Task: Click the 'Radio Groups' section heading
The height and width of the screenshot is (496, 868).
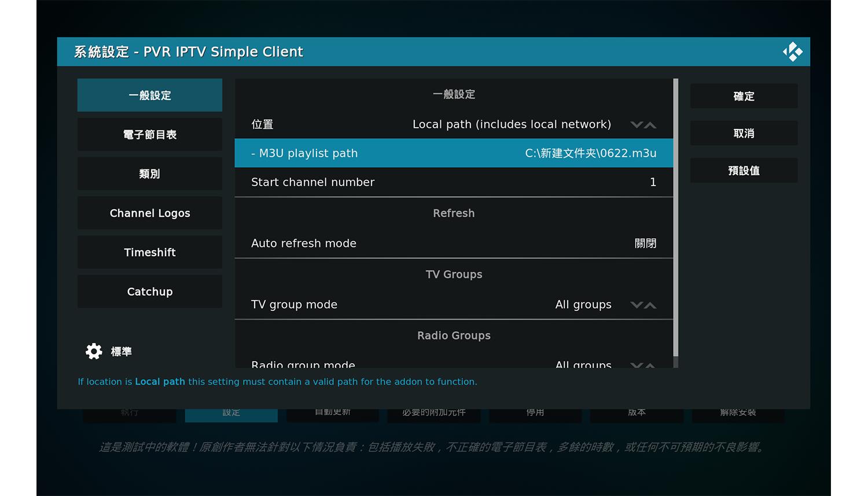Action: (x=454, y=336)
